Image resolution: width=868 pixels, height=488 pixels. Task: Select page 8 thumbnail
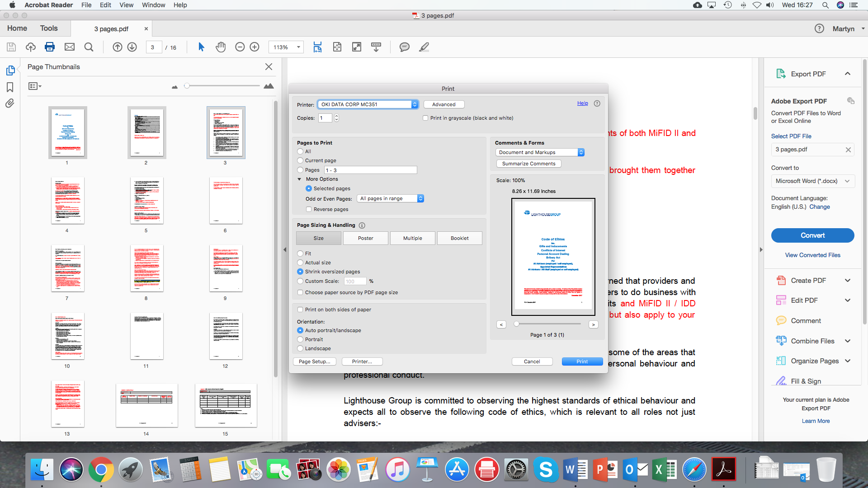coord(146,268)
